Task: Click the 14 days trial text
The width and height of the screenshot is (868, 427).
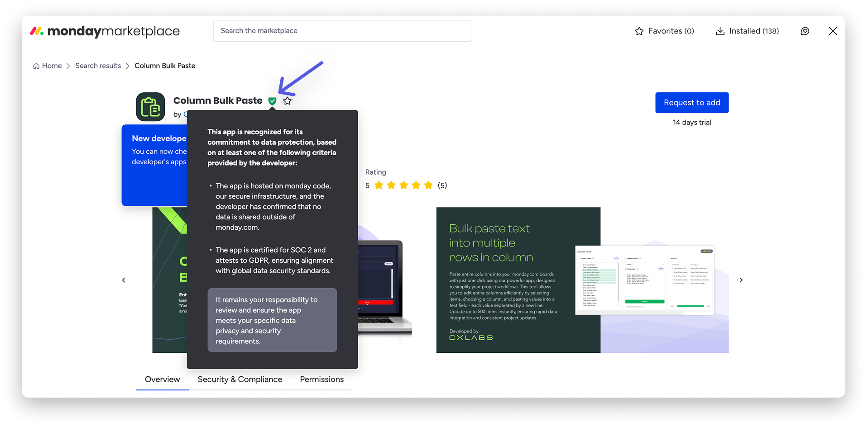Action: pyautogui.click(x=692, y=122)
